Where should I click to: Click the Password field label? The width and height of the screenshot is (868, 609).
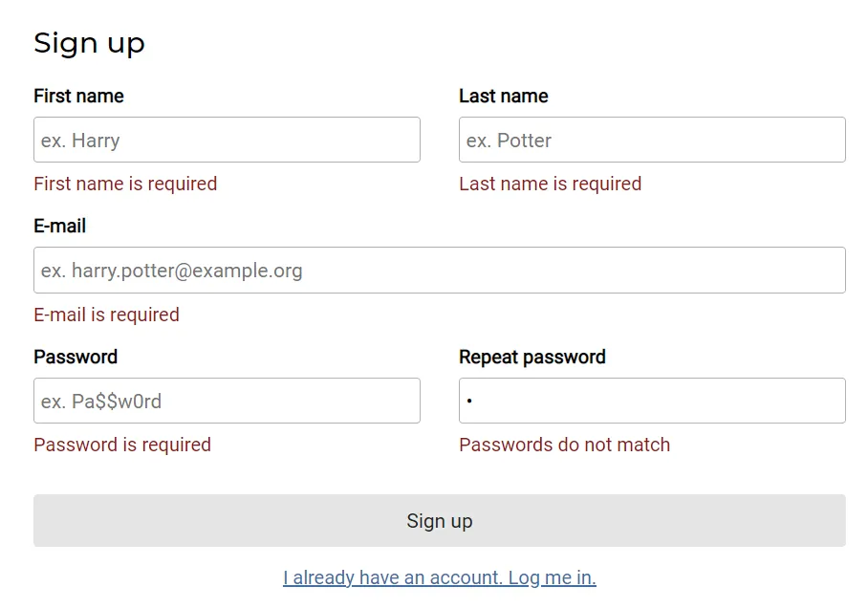pos(76,357)
